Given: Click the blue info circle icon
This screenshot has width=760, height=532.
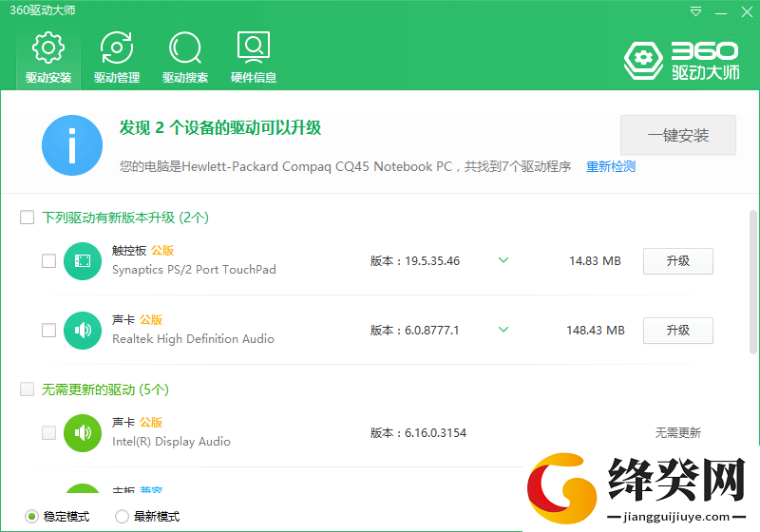Looking at the screenshot, I should pyautogui.click(x=72, y=145).
